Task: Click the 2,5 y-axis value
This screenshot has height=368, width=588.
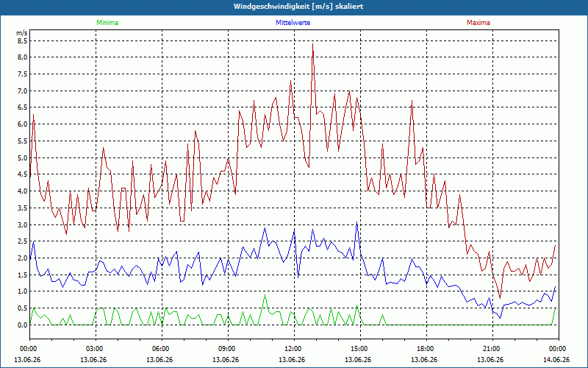Action: point(22,241)
